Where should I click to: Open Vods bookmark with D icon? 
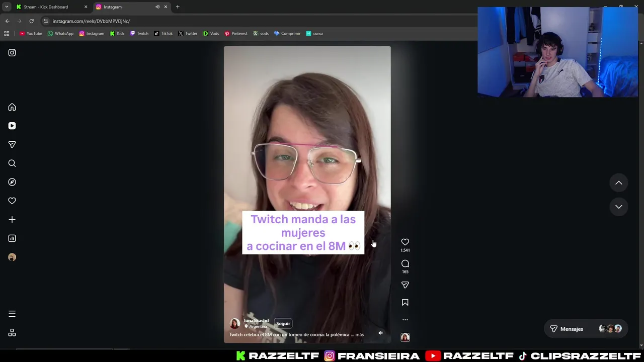(211, 34)
